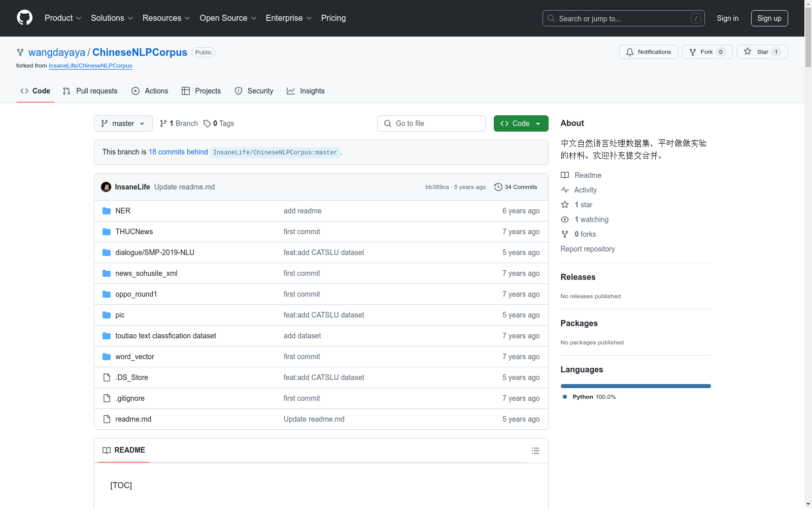
Task: Focus the 'Search or jump to' field
Action: (x=624, y=18)
